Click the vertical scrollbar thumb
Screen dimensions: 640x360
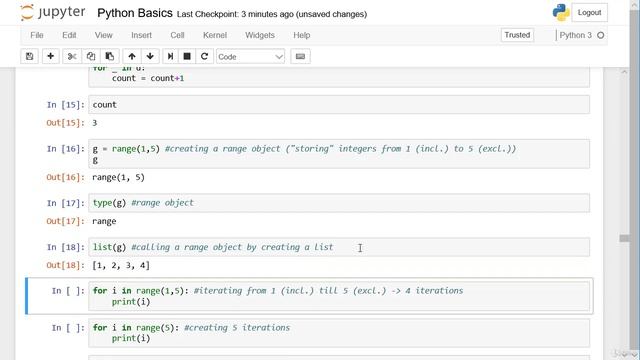[x=624, y=238]
